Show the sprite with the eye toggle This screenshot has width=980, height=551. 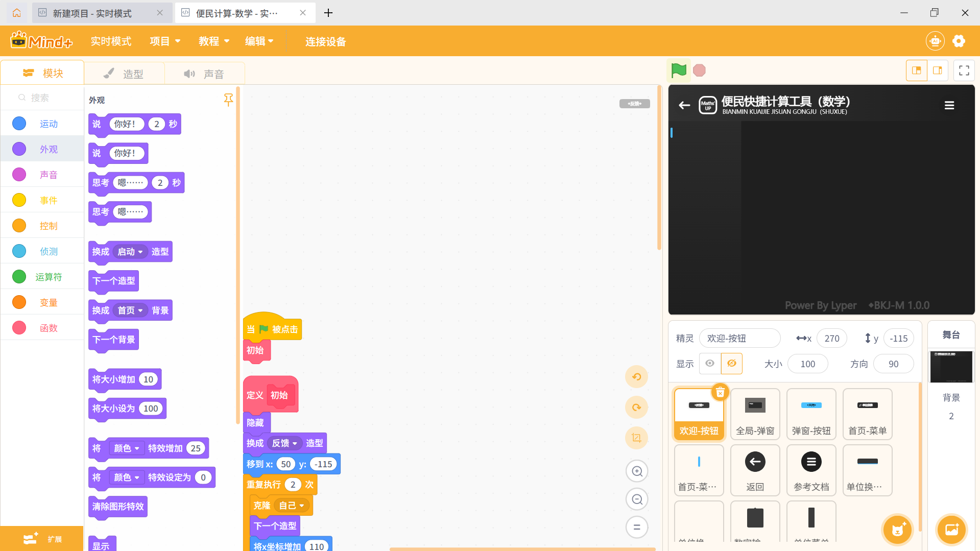[x=710, y=363]
